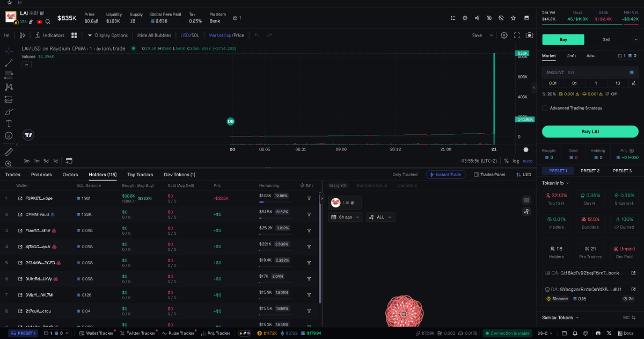Open Indicators menu
The height and width of the screenshot is (339, 644).
pos(50,35)
